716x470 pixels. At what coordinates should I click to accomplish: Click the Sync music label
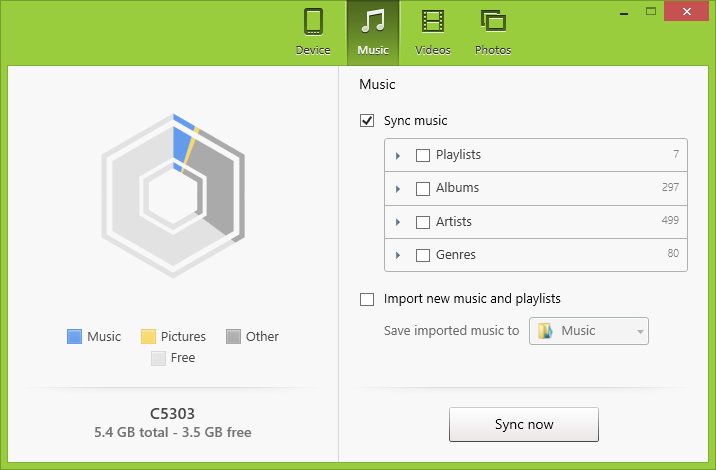(416, 121)
